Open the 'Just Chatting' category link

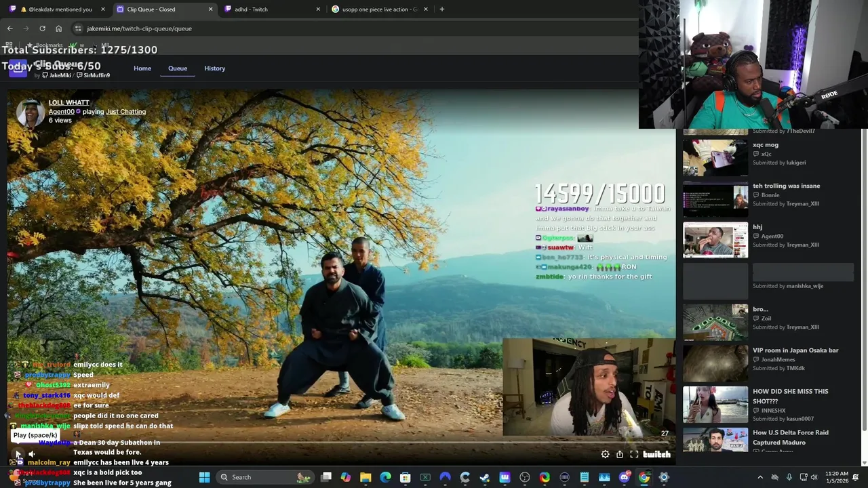pos(125,112)
